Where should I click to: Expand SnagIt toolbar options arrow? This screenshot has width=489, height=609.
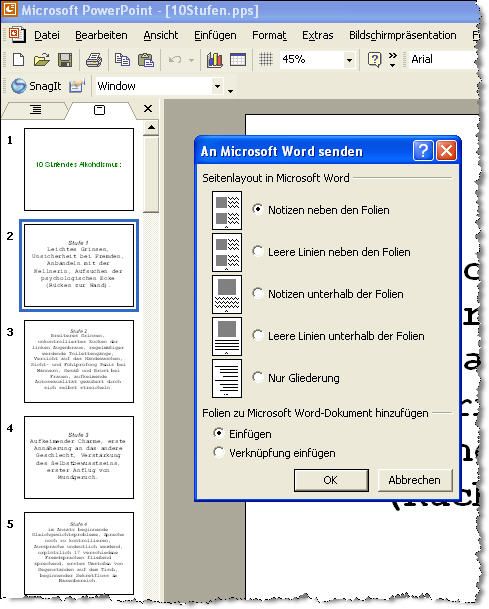(x=230, y=91)
